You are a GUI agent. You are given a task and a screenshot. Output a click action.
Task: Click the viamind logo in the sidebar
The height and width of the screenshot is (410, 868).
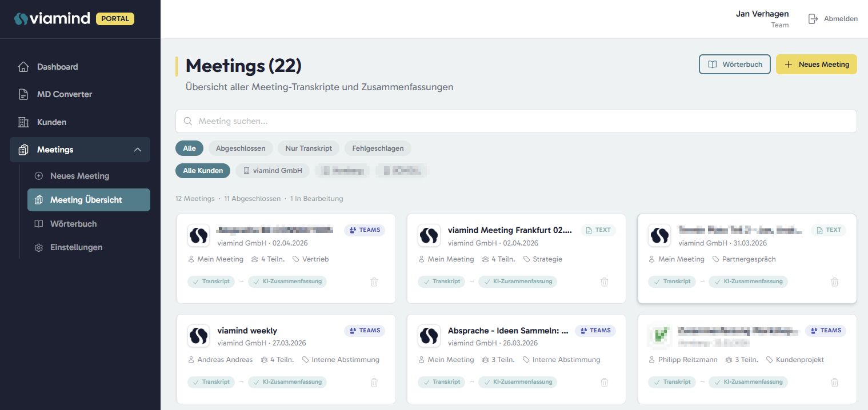(53, 19)
